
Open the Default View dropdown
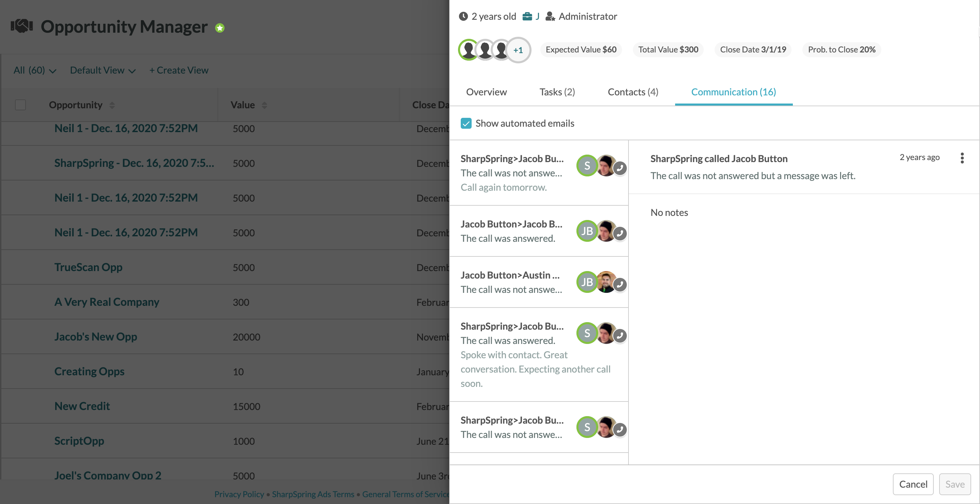pyautogui.click(x=103, y=70)
